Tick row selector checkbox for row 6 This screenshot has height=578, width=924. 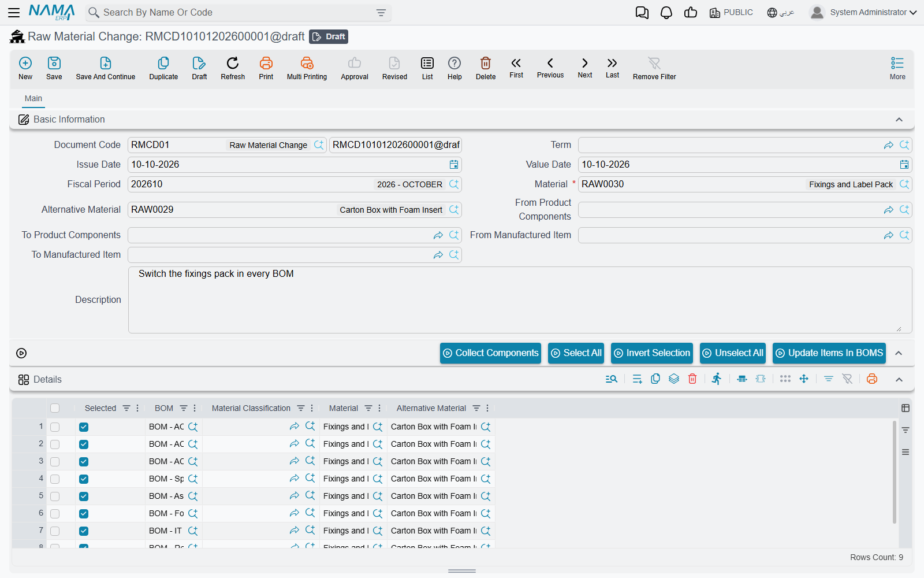click(55, 514)
